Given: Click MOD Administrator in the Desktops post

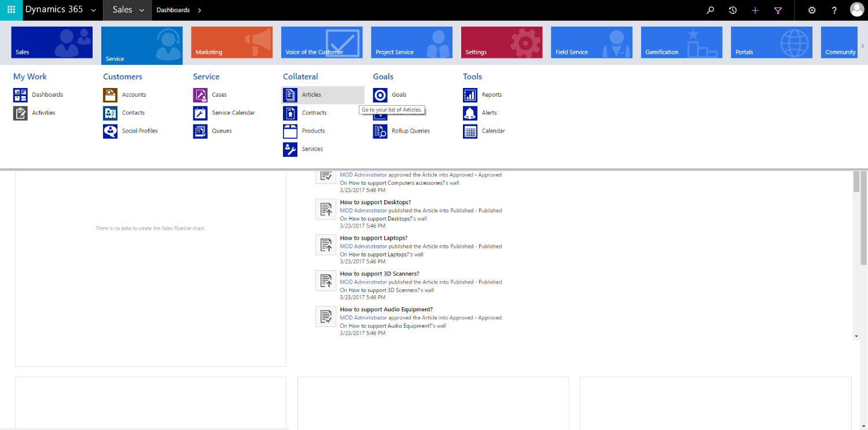Looking at the screenshot, I should pyautogui.click(x=363, y=211).
